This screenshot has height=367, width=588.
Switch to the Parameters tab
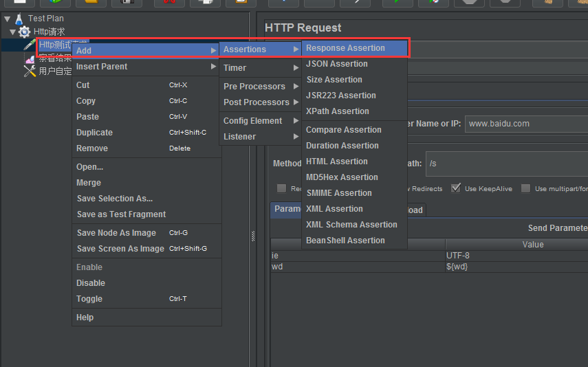pyautogui.click(x=287, y=209)
